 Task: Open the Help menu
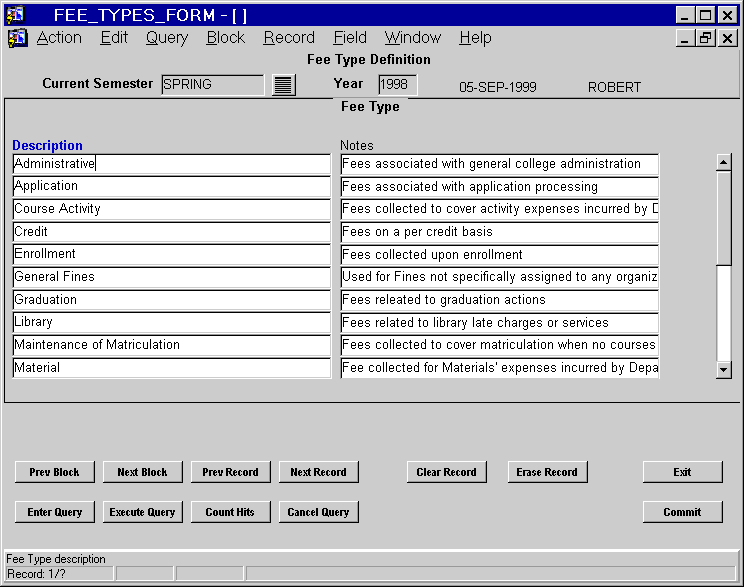(x=475, y=37)
